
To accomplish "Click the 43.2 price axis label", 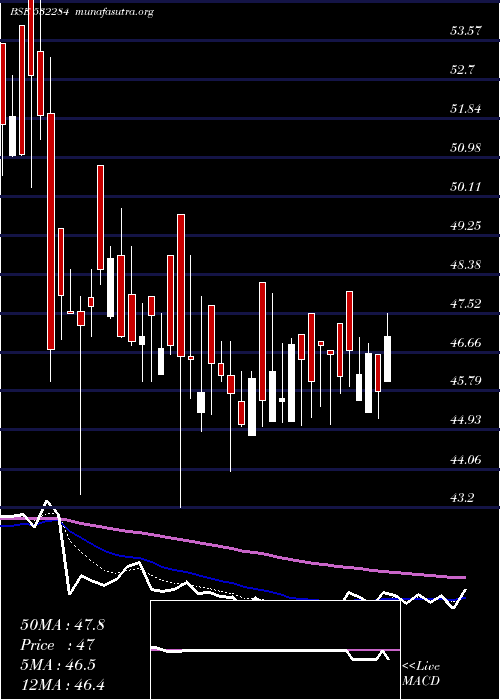I will (x=464, y=497).
